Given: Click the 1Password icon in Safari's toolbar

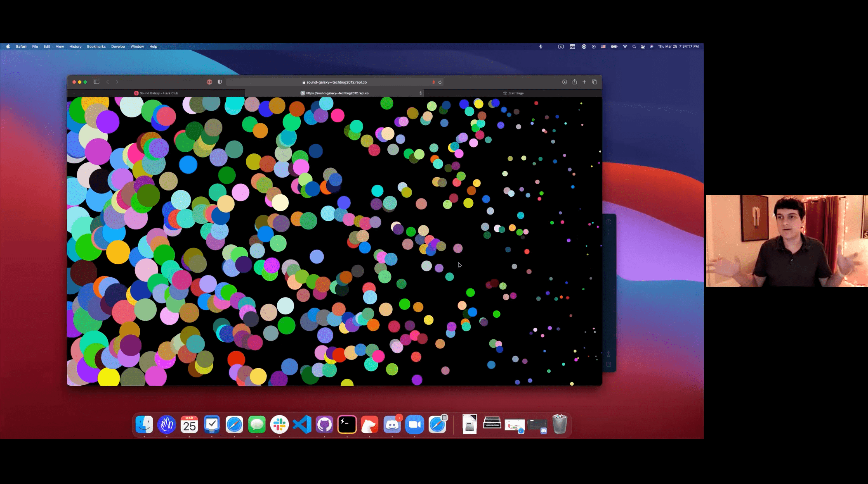Looking at the screenshot, I should tap(209, 82).
